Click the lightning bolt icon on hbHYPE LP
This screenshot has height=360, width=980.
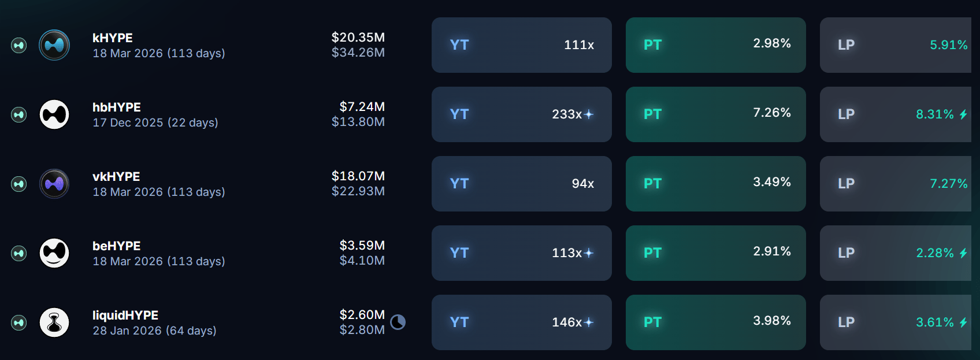(963, 114)
